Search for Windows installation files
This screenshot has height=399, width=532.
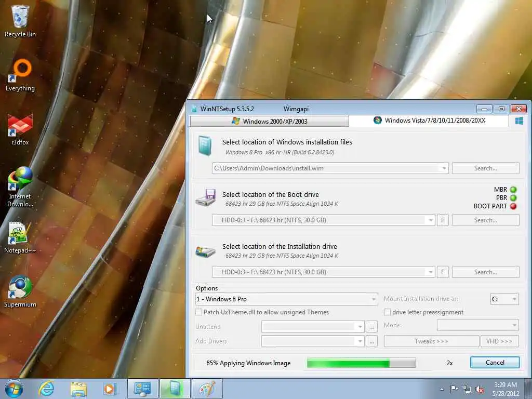tap(486, 168)
